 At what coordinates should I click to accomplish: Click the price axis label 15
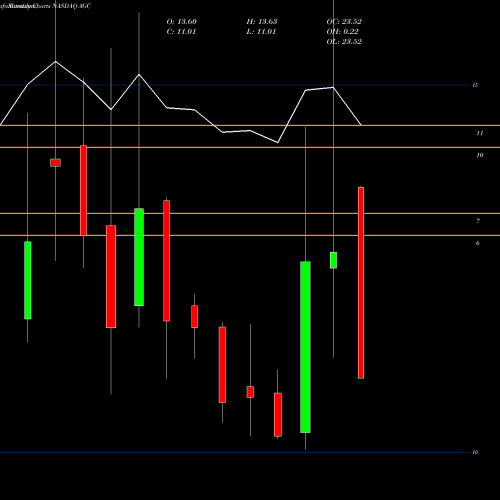click(475, 85)
